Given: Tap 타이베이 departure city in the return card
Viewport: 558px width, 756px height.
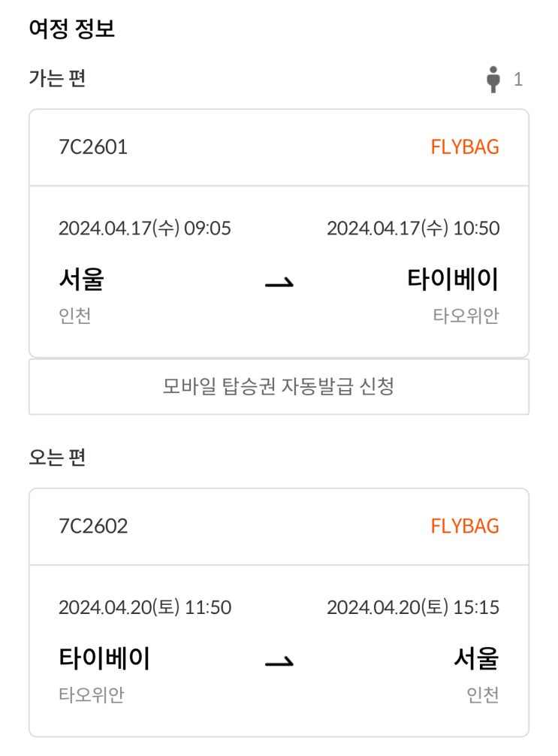Looking at the screenshot, I should click(104, 659).
